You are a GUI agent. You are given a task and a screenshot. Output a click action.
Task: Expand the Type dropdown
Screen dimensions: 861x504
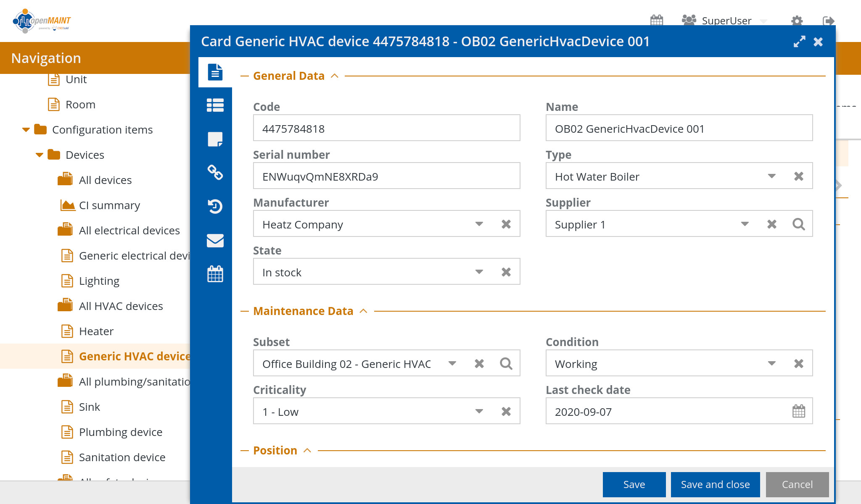(x=771, y=176)
